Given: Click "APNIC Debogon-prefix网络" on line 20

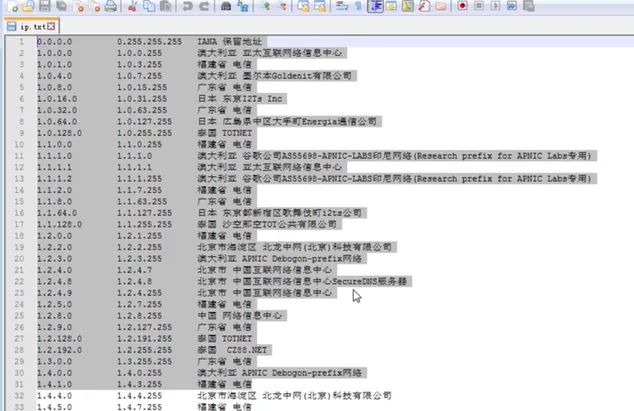Looking at the screenshot, I should [302, 259].
